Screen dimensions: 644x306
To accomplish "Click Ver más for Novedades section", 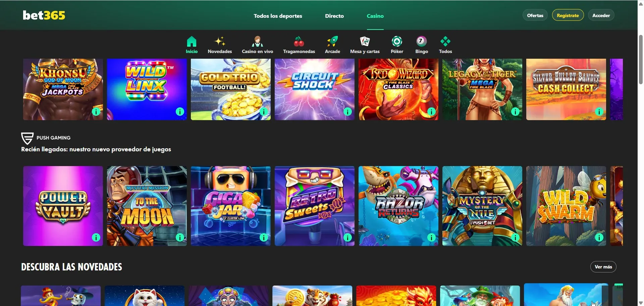I will point(603,267).
